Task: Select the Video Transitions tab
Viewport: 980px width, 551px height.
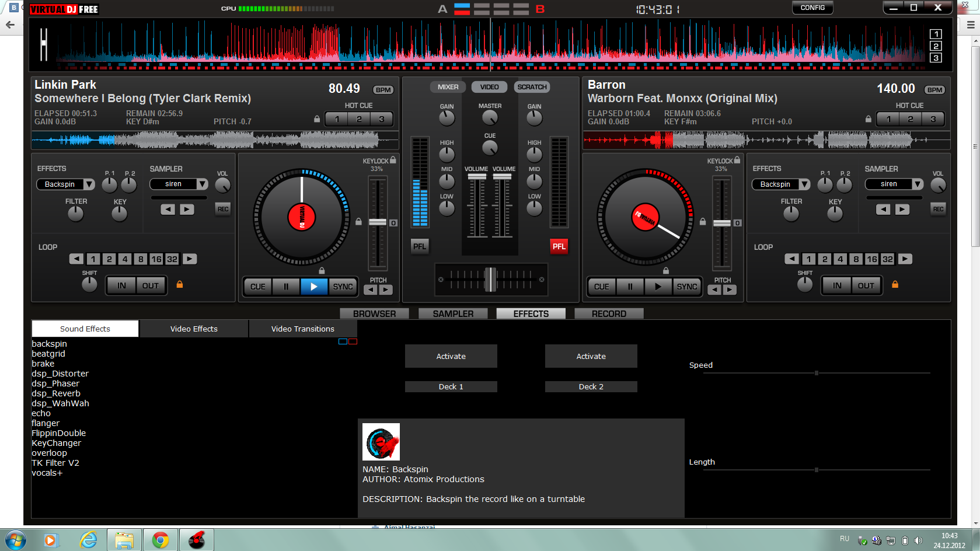Action: click(302, 329)
